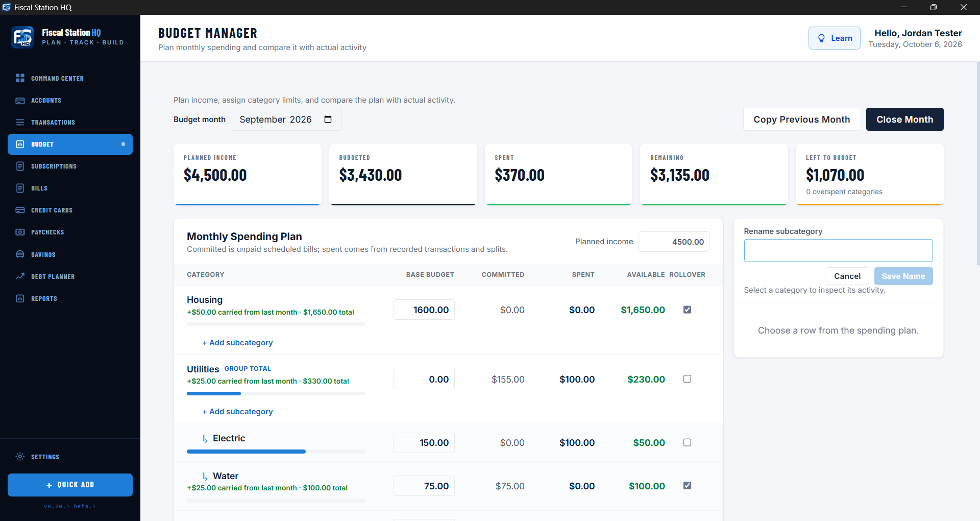Click the Command Center grid icon
The image size is (980, 521).
pos(20,78)
